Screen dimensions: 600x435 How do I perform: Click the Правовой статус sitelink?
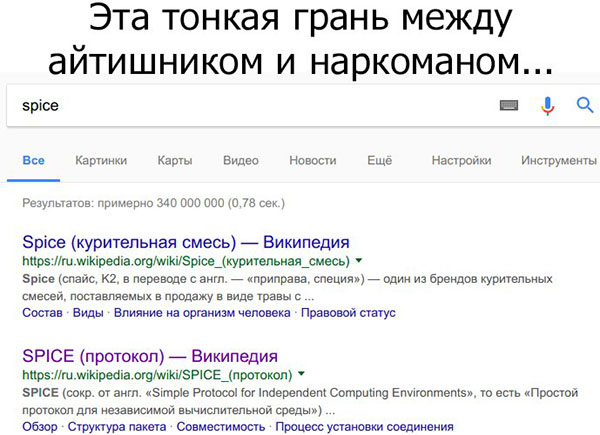point(348,313)
